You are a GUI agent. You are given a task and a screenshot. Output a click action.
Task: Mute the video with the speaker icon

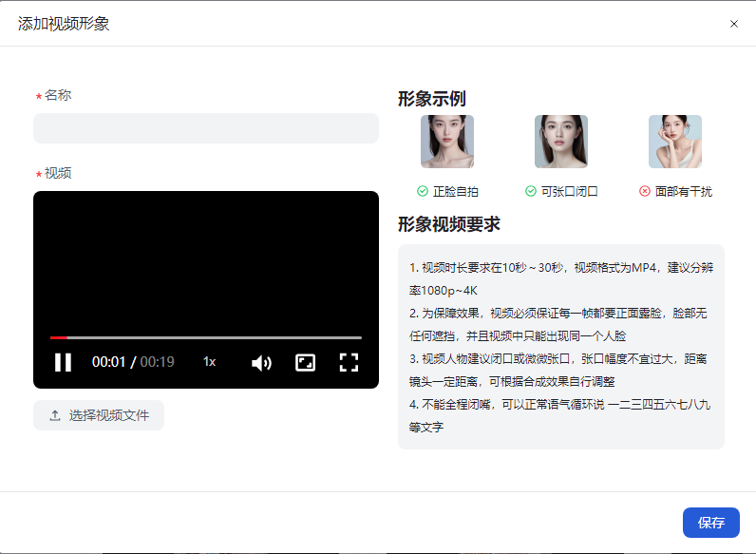261,362
